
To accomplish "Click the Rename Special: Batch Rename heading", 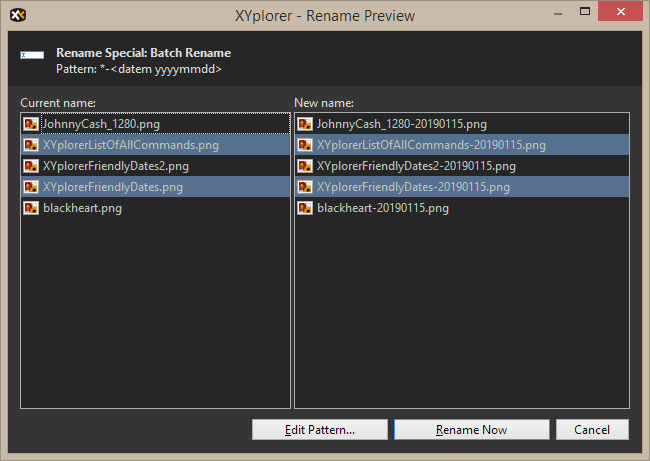I will [143, 53].
